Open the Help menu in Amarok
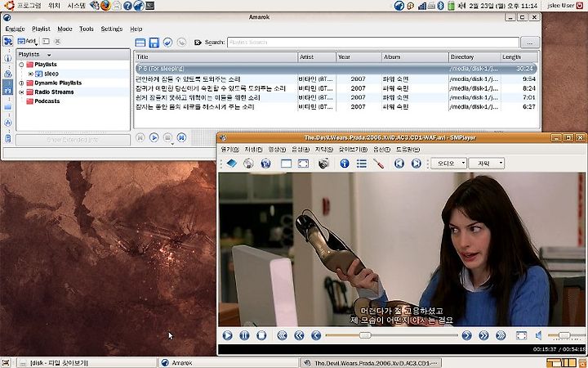The width and height of the screenshot is (588, 368). click(x=136, y=29)
